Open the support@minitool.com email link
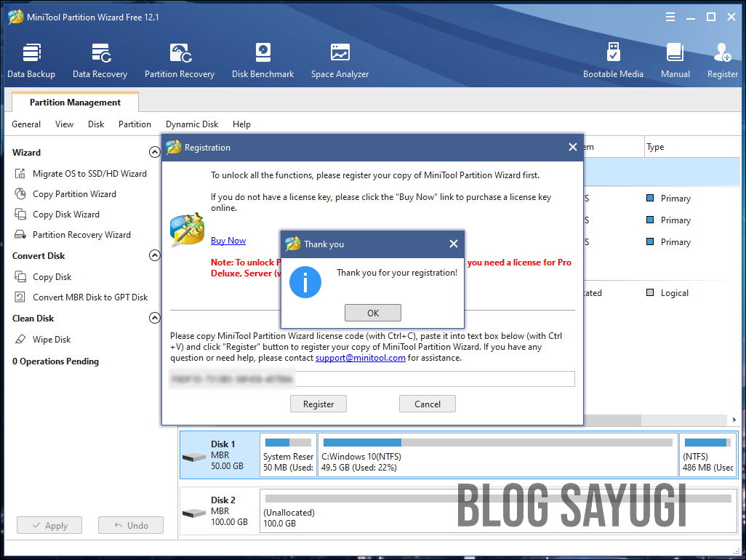The height and width of the screenshot is (560, 746). point(360,357)
